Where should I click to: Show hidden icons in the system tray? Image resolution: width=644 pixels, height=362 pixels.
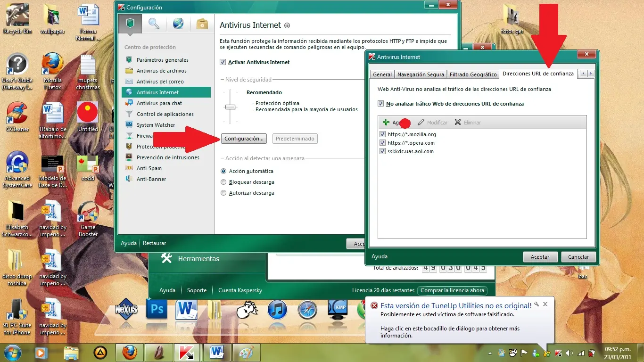pyautogui.click(x=491, y=353)
